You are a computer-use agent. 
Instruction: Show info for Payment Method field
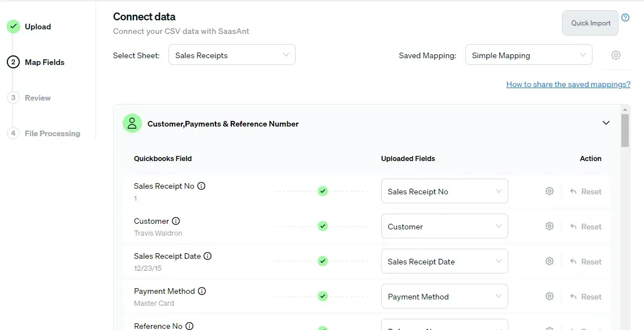(202, 291)
